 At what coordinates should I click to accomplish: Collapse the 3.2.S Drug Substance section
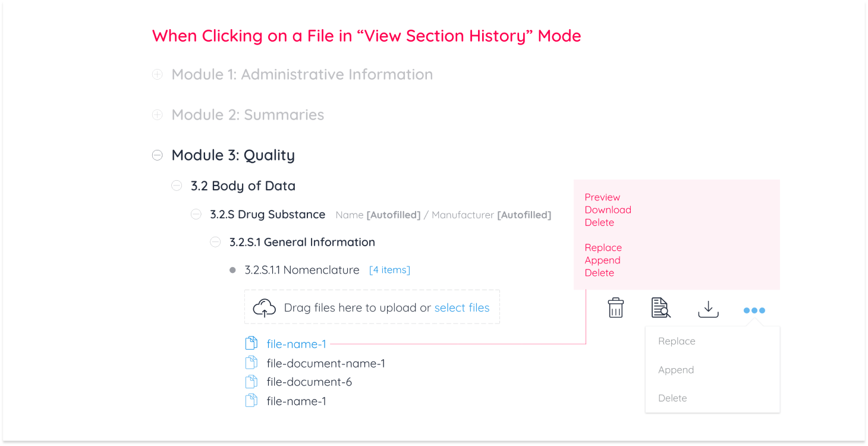196,214
